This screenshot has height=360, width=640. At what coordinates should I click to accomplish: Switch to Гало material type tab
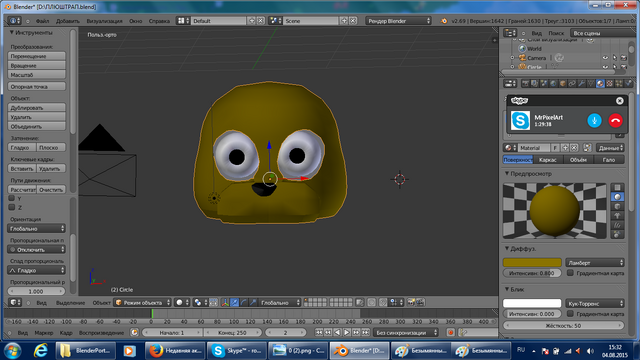[x=609, y=160]
